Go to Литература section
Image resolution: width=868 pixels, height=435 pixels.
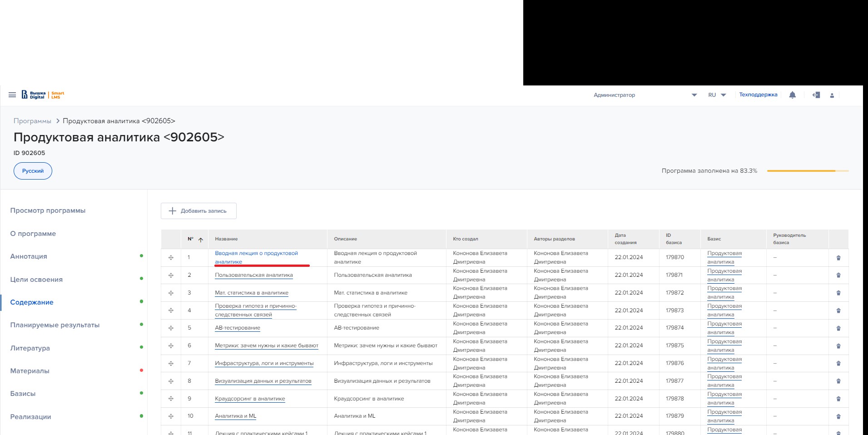click(30, 348)
